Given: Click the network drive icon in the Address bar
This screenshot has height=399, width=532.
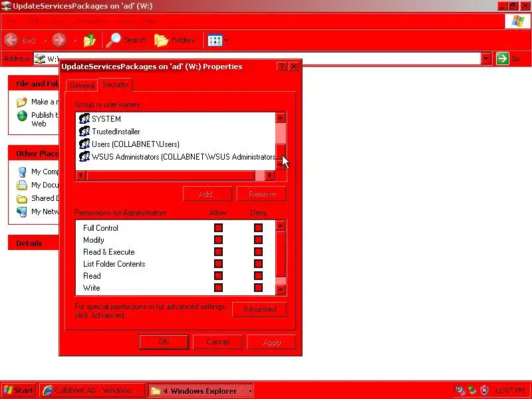Looking at the screenshot, I should [x=40, y=59].
